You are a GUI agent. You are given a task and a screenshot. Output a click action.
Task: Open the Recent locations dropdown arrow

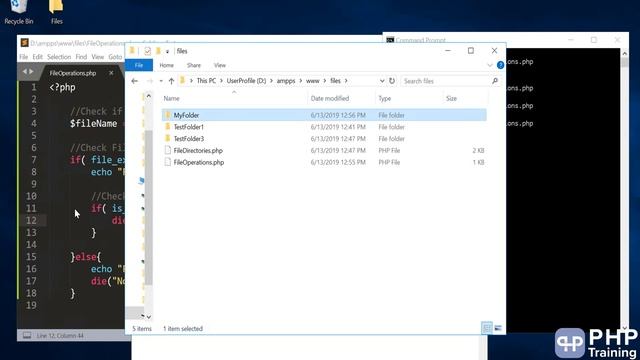161,81
